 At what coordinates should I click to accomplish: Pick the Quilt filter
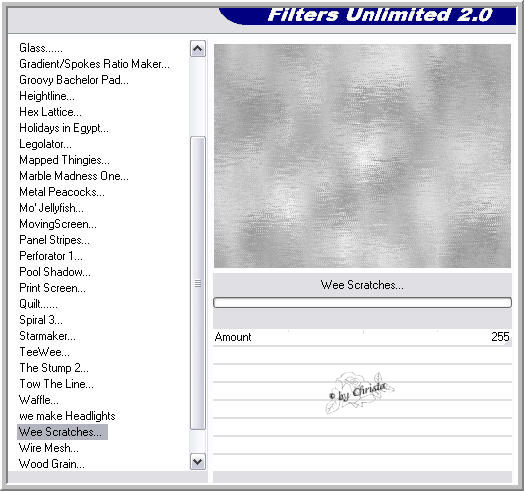[x=38, y=304]
